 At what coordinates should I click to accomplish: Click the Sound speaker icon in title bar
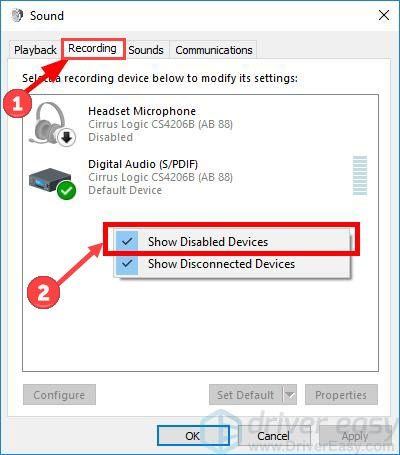[17, 16]
